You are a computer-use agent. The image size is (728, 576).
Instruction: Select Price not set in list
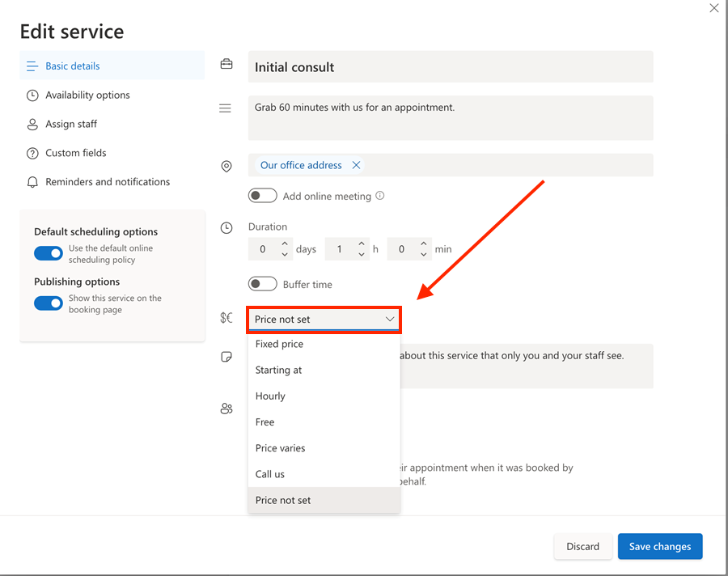[x=324, y=500]
